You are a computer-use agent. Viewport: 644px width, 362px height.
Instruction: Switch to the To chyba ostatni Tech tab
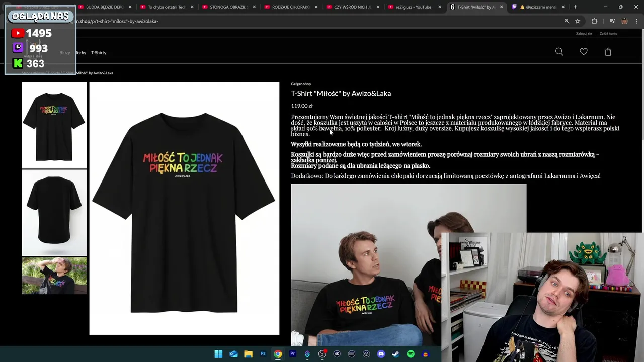coord(166,7)
